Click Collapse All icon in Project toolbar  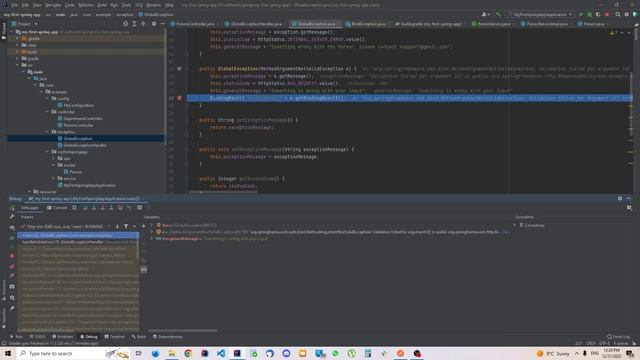(143, 24)
